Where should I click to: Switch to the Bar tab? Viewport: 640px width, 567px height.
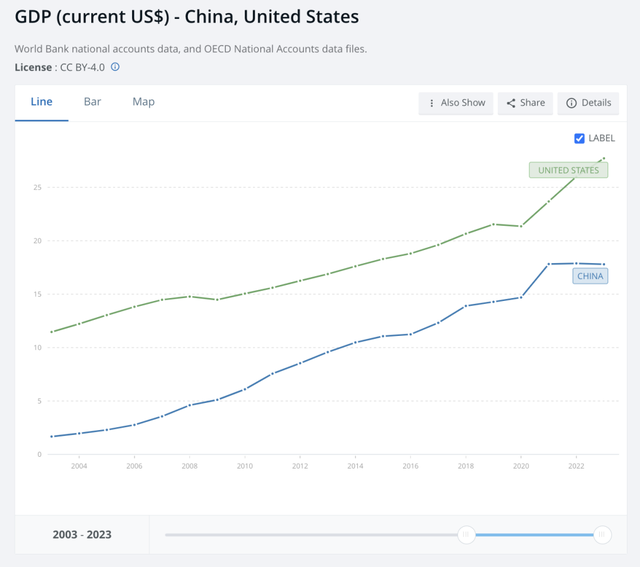[92, 102]
